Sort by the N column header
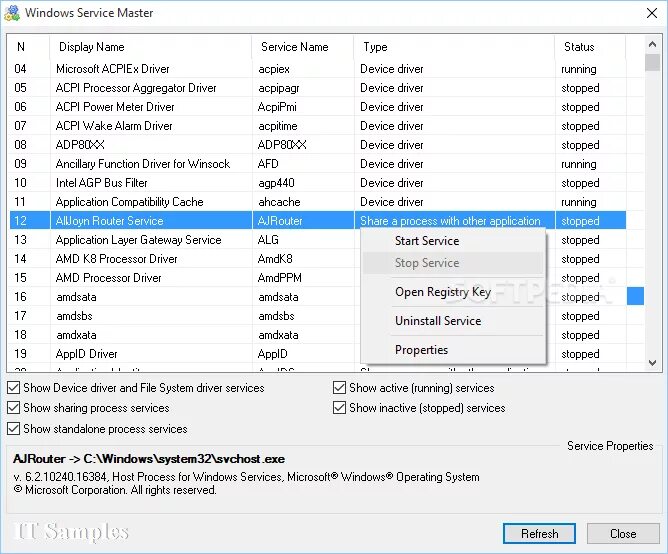 tap(28, 47)
